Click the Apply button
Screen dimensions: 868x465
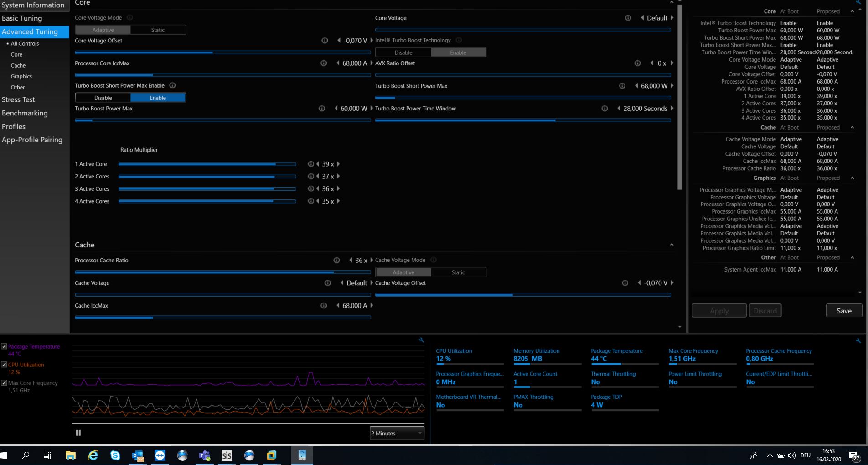click(x=719, y=311)
